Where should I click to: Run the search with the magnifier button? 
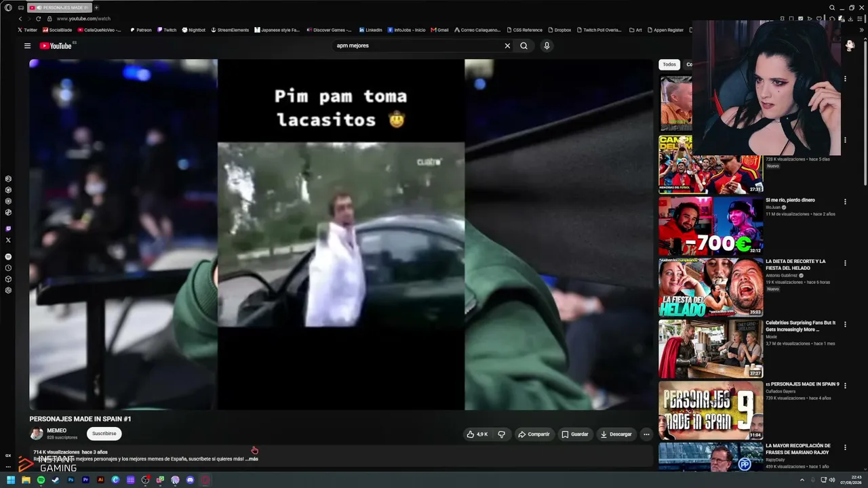(524, 46)
